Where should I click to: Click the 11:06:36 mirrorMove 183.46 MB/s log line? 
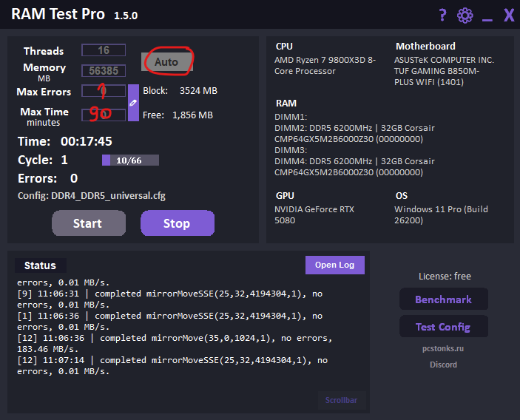click(x=175, y=343)
